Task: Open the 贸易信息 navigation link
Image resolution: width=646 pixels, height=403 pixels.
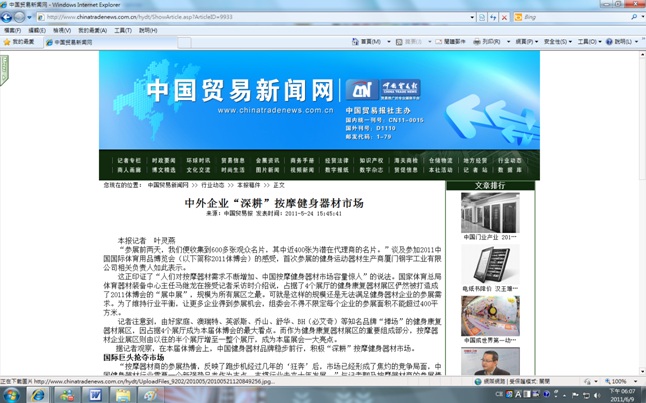Action: pos(233,160)
